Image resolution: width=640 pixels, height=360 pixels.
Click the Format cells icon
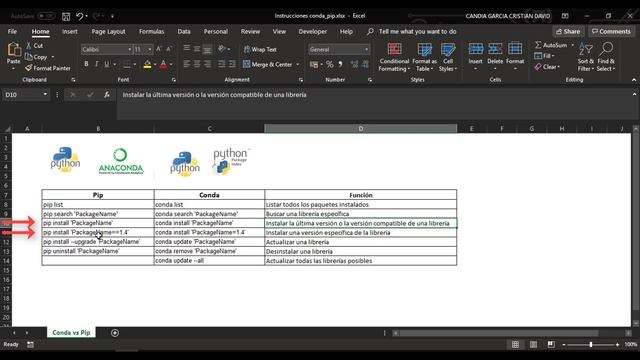515,49
